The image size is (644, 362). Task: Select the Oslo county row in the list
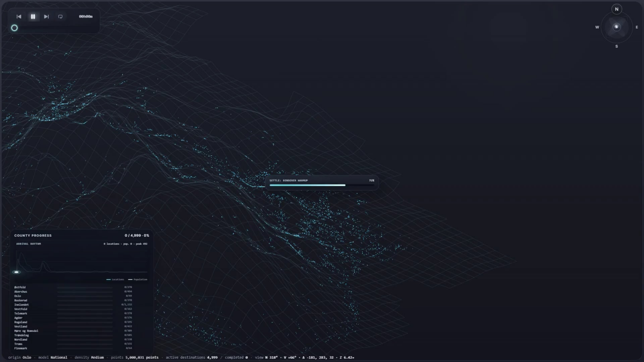click(73, 296)
